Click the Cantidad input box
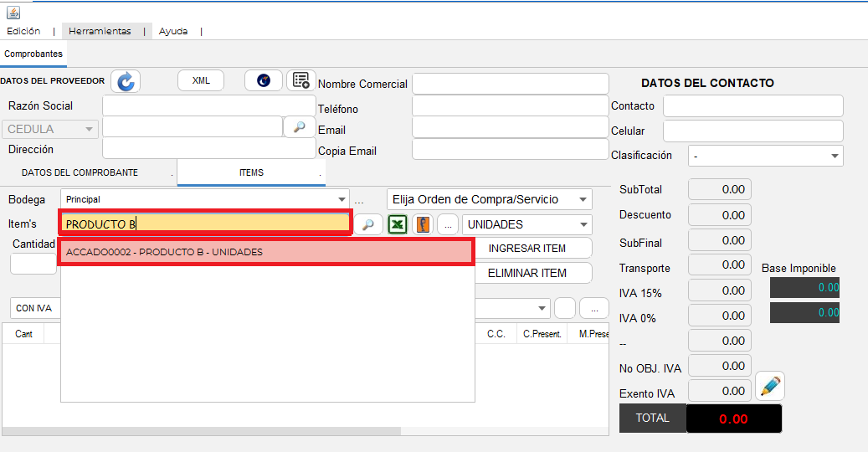The height and width of the screenshot is (452, 868). coord(33,264)
